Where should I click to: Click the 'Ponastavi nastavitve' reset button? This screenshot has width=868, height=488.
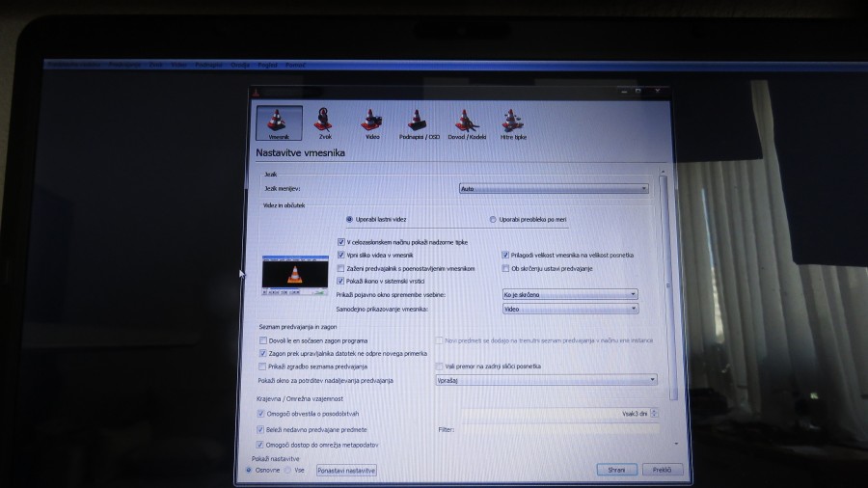pos(346,470)
